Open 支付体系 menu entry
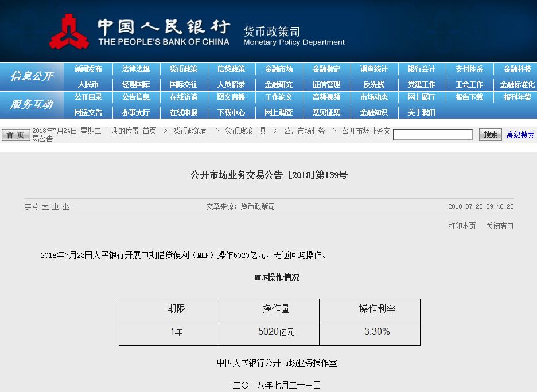Viewport: 537px width, 392px height. 469,69
